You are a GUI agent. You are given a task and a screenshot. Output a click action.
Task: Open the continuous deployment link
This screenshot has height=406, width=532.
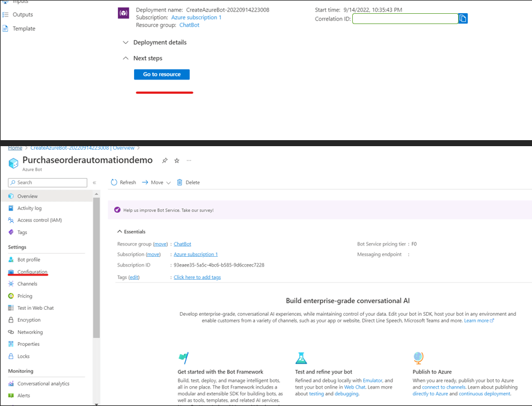pyautogui.click(x=485, y=394)
